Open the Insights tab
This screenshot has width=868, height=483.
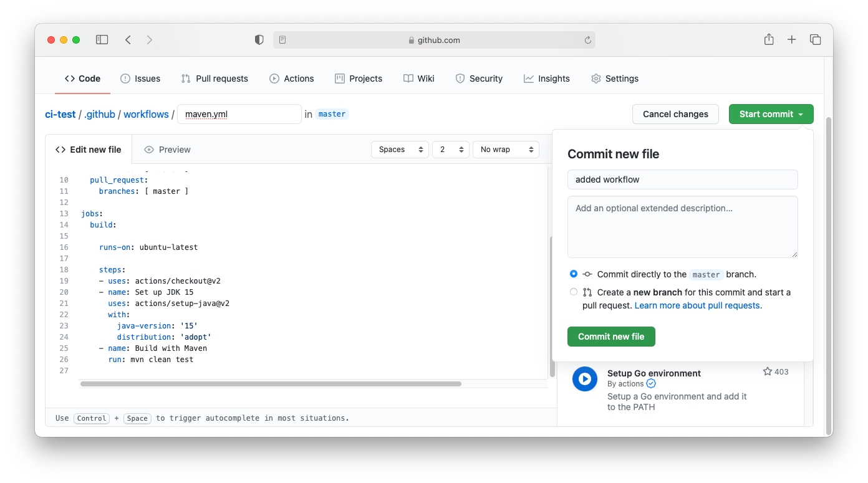point(547,79)
